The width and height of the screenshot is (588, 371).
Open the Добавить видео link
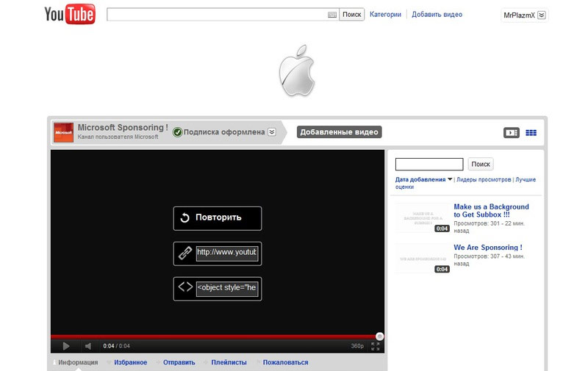click(437, 14)
